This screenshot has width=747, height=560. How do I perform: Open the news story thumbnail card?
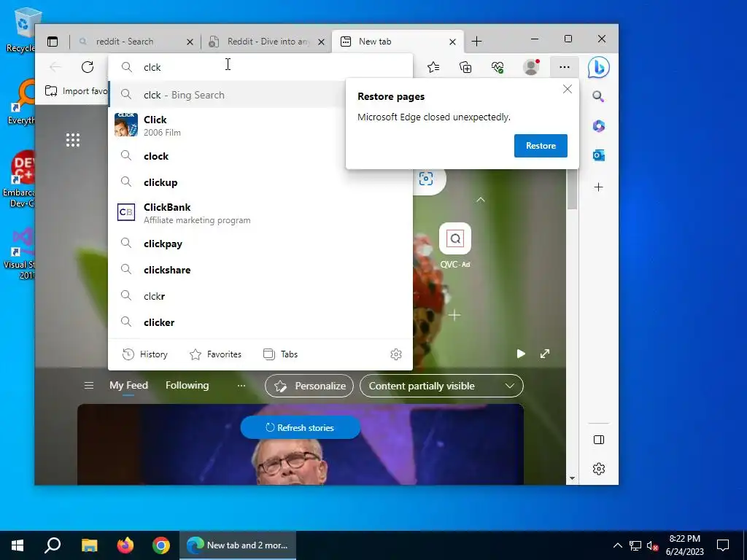coord(300,444)
